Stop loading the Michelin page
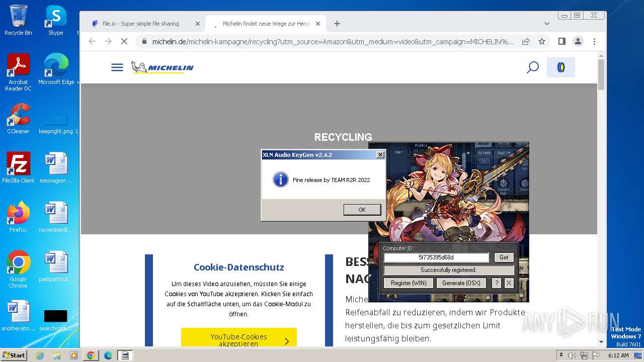 (124, 41)
